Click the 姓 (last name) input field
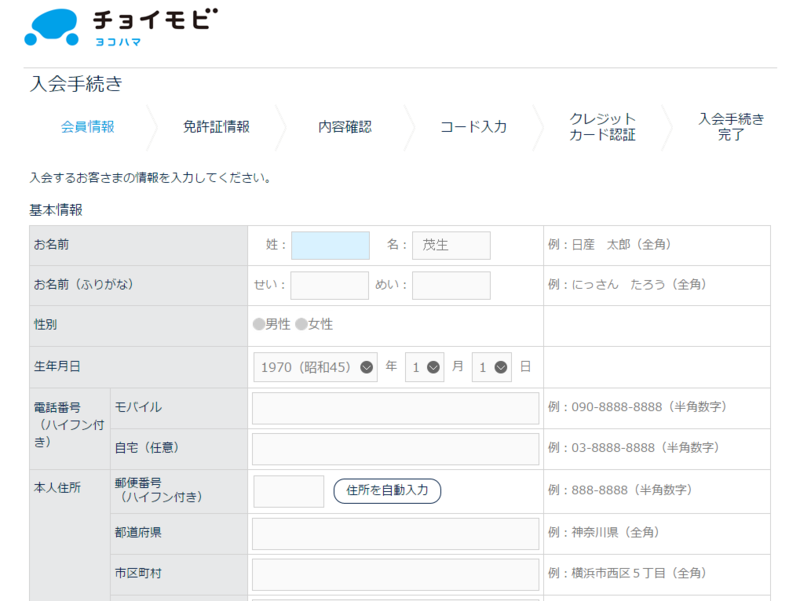The height and width of the screenshot is (601, 800). coord(331,245)
